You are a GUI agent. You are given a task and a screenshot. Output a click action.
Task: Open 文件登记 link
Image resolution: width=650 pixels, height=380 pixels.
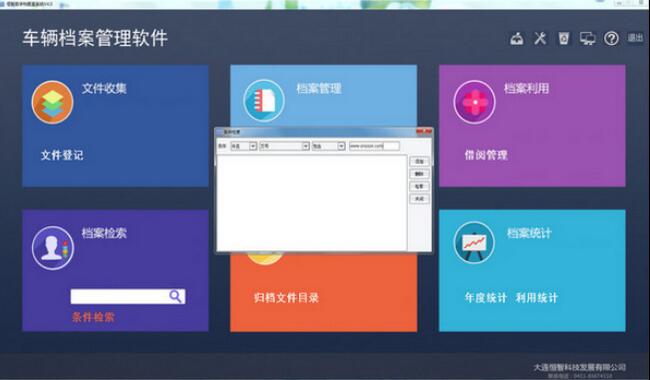tap(62, 155)
